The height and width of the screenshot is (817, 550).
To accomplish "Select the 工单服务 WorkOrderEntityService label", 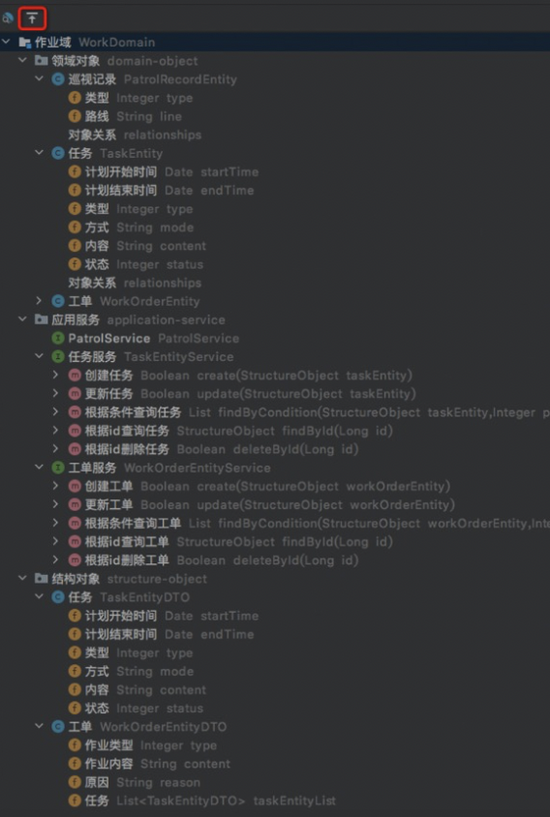I will [169, 468].
